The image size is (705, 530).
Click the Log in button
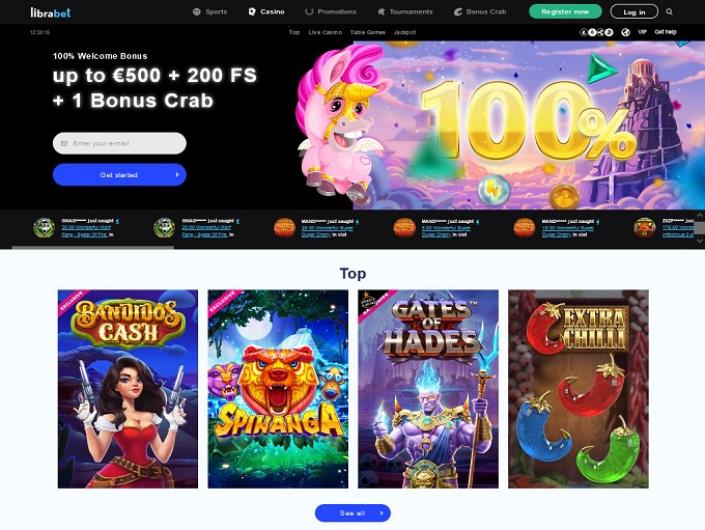point(634,12)
